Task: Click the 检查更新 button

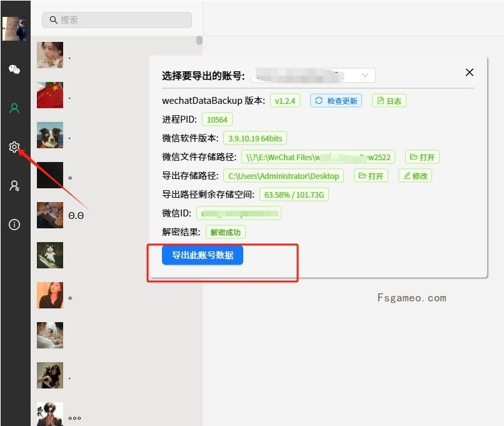Action: click(336, 101)
